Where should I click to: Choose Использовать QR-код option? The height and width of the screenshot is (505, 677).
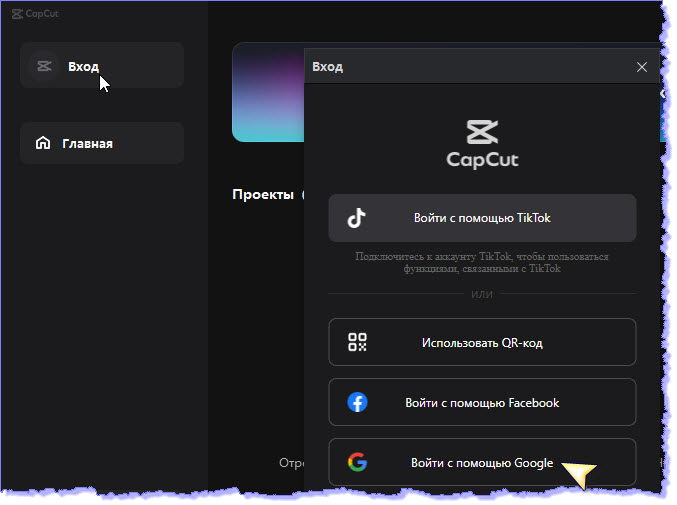[482, 342]
